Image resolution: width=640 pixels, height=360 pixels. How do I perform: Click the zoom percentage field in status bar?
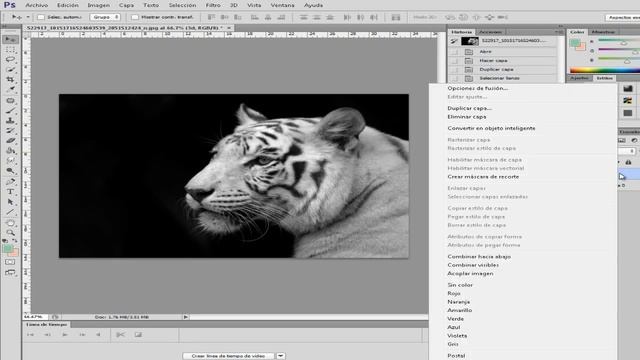tap(34, 317)
